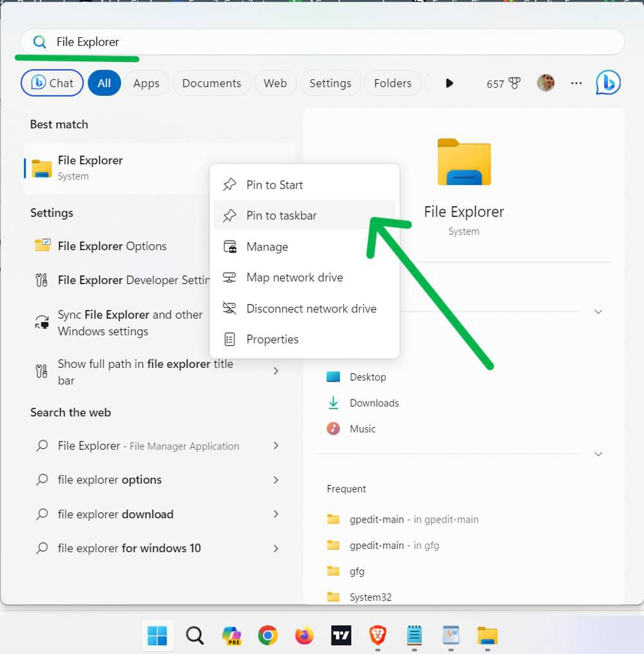
Task: Expand chevron beside file explorer options
Action: tap(276, 479)
